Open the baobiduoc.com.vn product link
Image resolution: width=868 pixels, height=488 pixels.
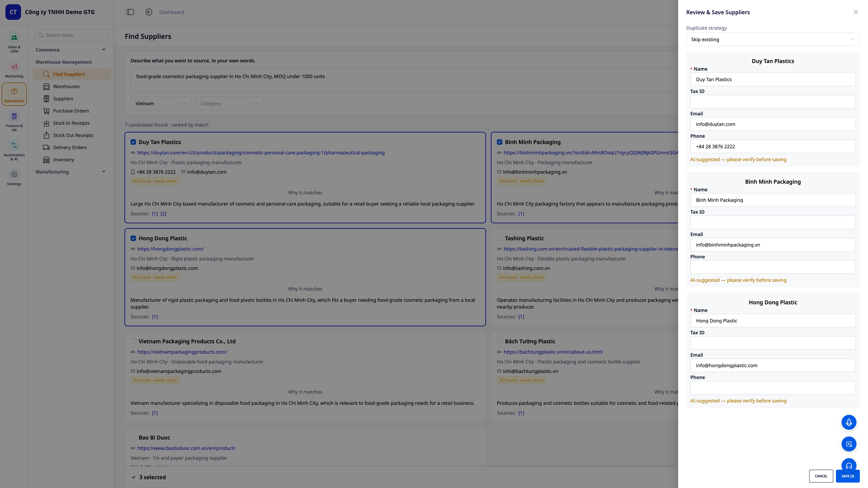(x=186, y=448)
